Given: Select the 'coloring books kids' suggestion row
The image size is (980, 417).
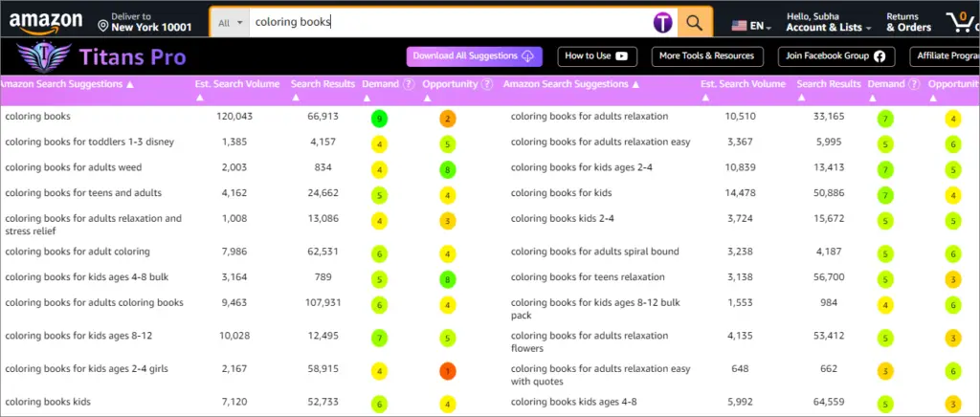Looking at the screenshot, I should 48,402.
